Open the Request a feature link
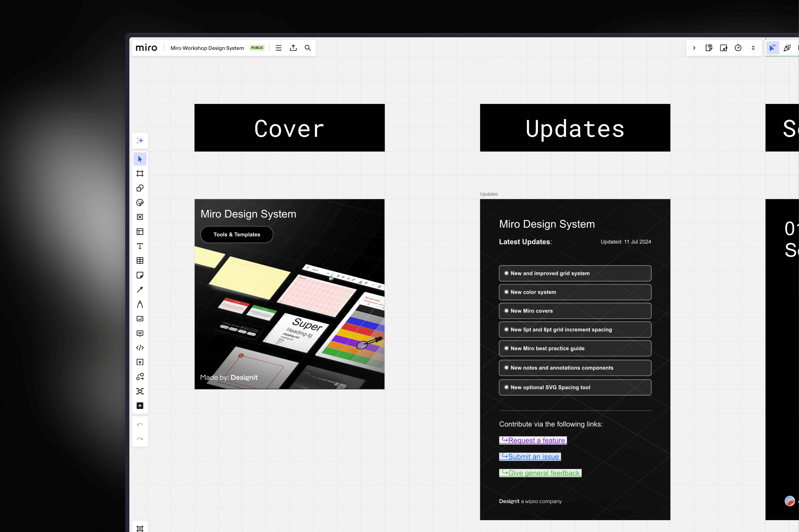Image resolution: width=799 pixels, height=532 pixels. tap(533, 440)
